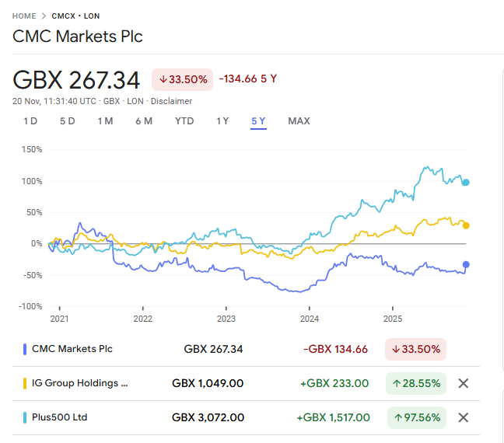Select the 5Y time range tab
Viewport: 504px width, 443px height.
(x=258, y=120)
